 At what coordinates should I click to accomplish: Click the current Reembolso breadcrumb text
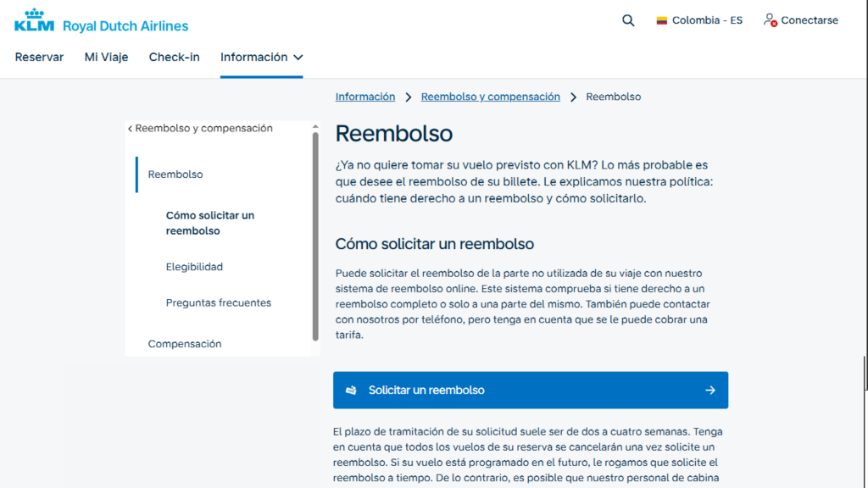pos(614,97)
